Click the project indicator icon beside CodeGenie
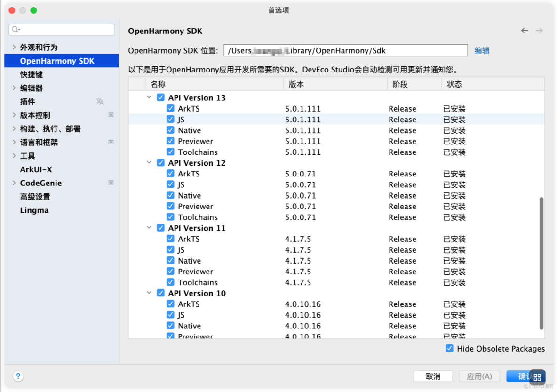The width and height of the screenshot is (557, 392). [x=111, y=183]
